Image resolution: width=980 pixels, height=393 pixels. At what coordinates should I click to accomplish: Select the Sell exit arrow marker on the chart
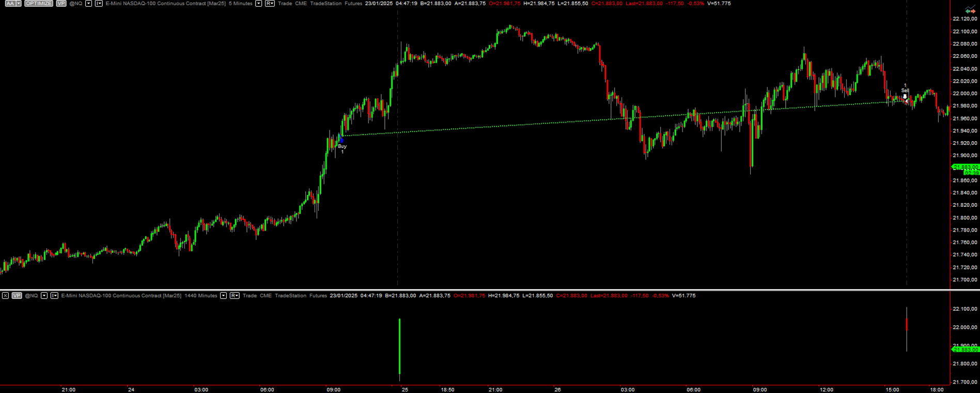905,97
